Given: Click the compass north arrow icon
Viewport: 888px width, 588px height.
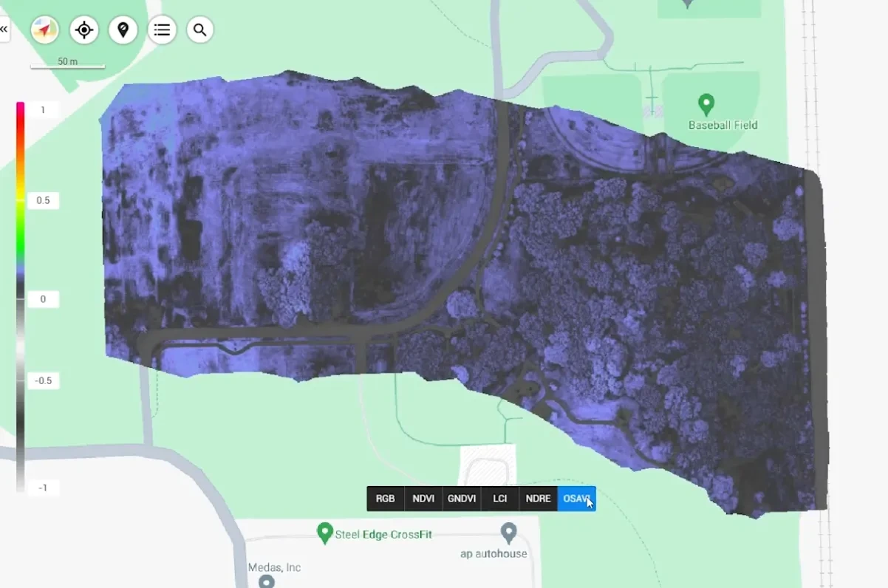Looking at the screenshot, I should point(44,30).
